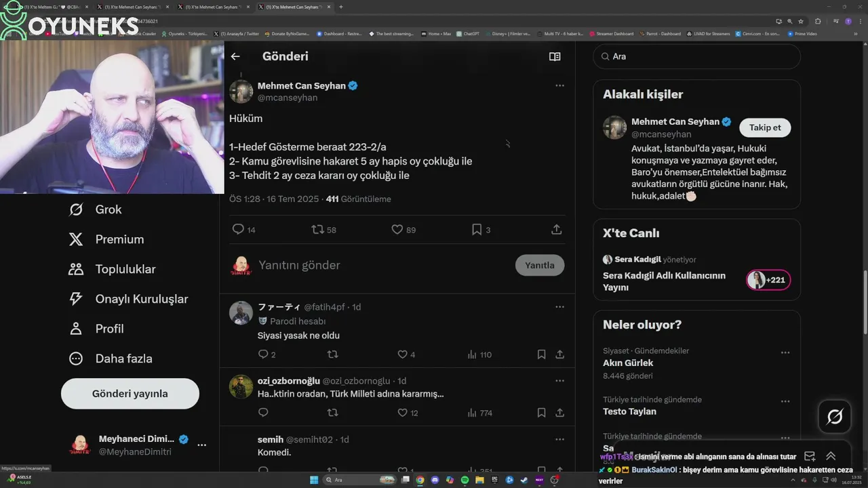Click the Yanıtla reply button
The image size is (868, 488).
540,265
